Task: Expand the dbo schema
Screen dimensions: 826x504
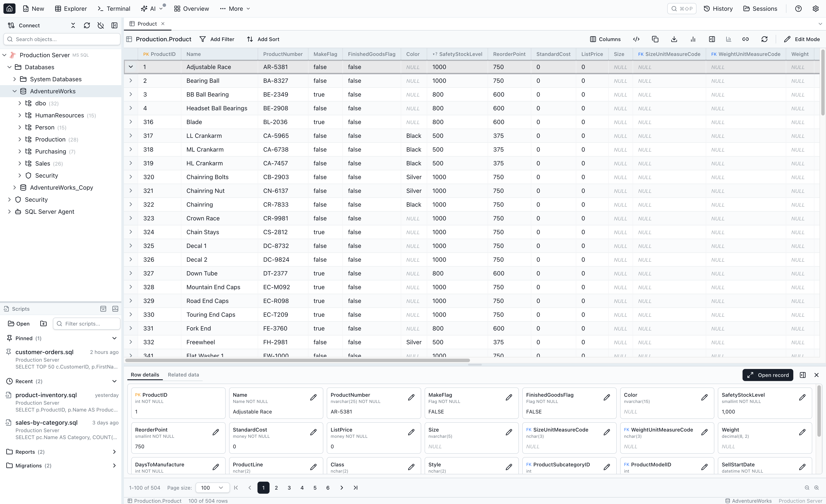Action: (20, 103)
